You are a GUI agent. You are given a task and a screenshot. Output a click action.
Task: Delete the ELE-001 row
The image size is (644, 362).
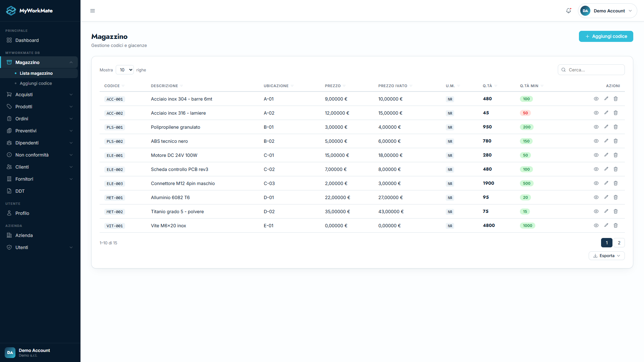coord(615,155)
